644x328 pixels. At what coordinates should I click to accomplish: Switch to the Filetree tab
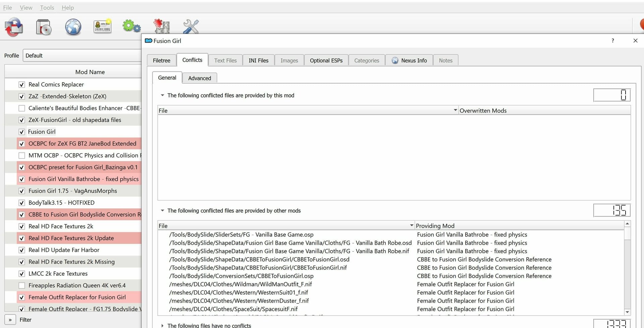pyautogui.click(x=162, y=60)
